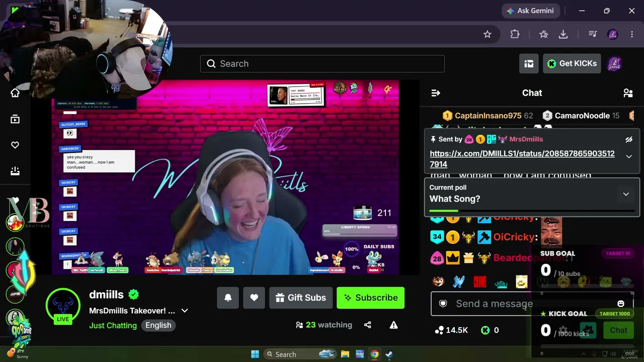Share the stream

tap(368, 325)
